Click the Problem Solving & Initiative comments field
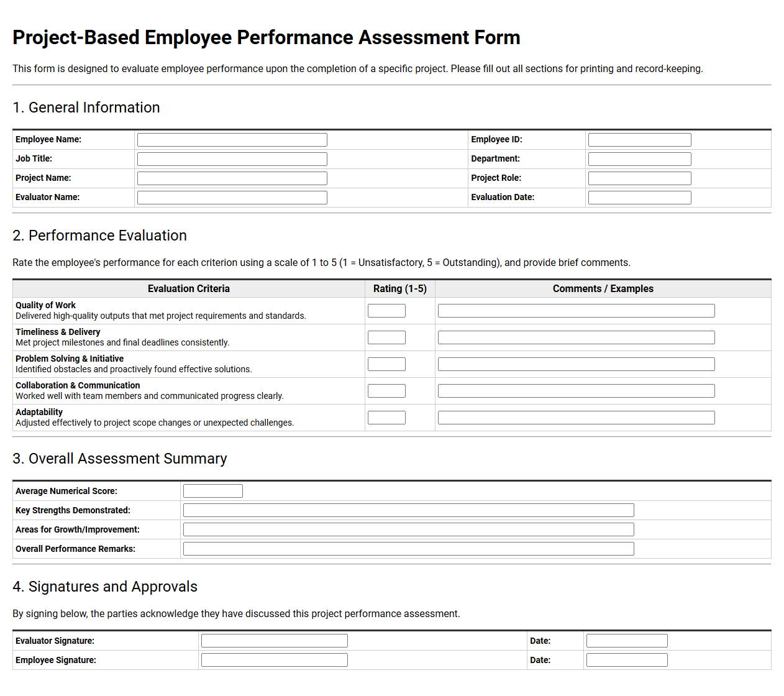Viewport: 784px width, 696px height. tap(576, 364)
